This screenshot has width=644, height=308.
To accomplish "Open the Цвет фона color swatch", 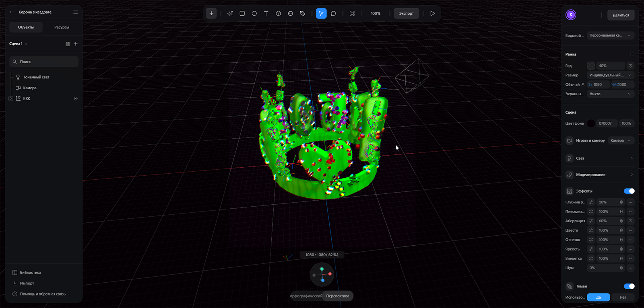I will (590, 123).
